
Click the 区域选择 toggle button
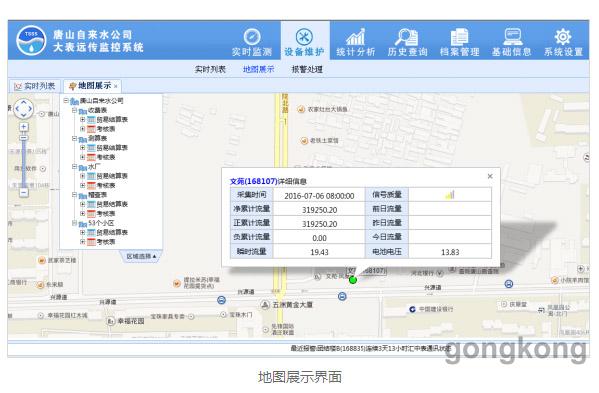141,256
